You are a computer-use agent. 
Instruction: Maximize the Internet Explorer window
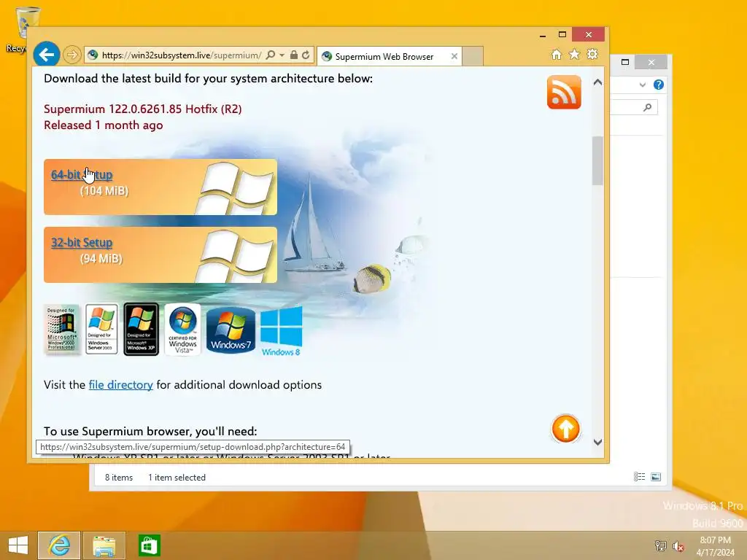[x=562, y=35]
